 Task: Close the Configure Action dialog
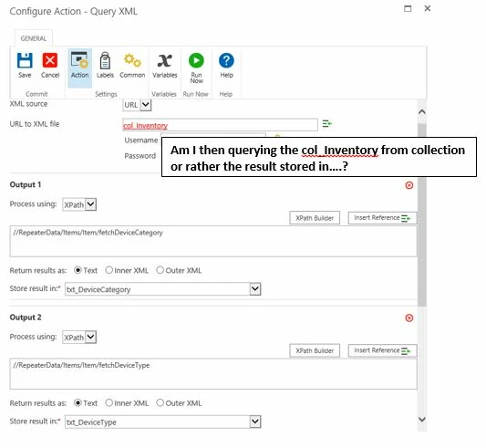(x=428, y=8)
